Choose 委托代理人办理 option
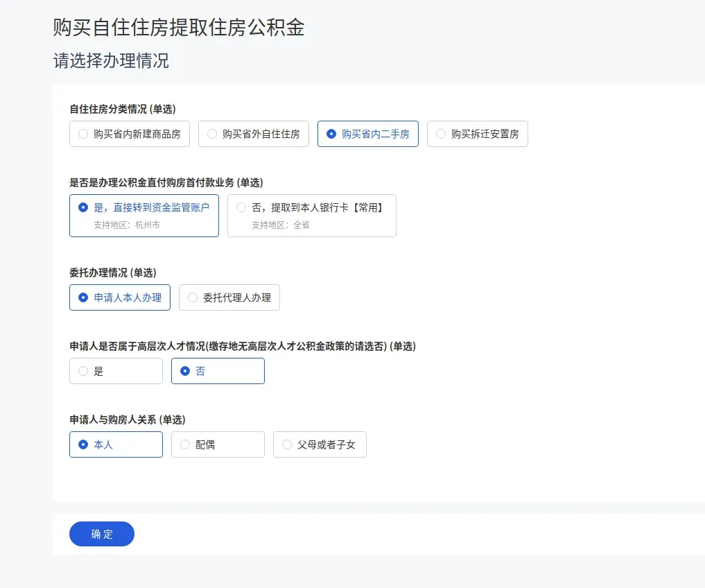The image size is (705, 588). point(229,297)
